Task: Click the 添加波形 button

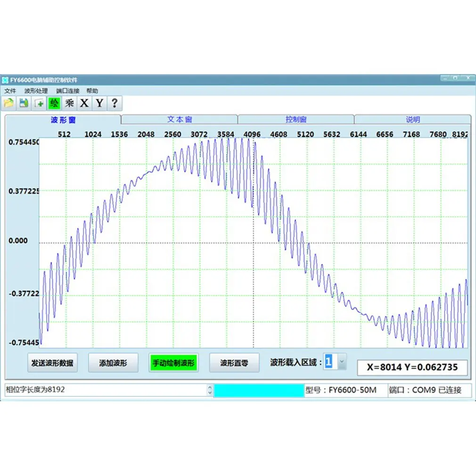Action: 113,363
